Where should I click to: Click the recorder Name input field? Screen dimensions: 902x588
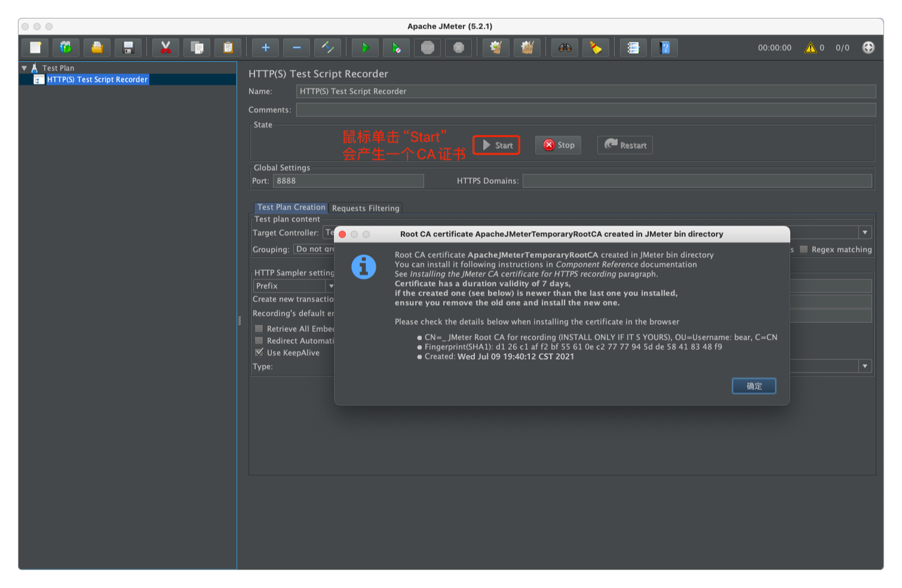(586, 91)
